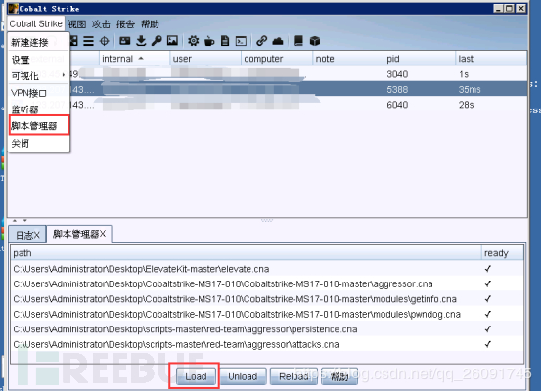Click the cloud manage web server icon
The height and width of the screenshot is (392, 542).
278,41
